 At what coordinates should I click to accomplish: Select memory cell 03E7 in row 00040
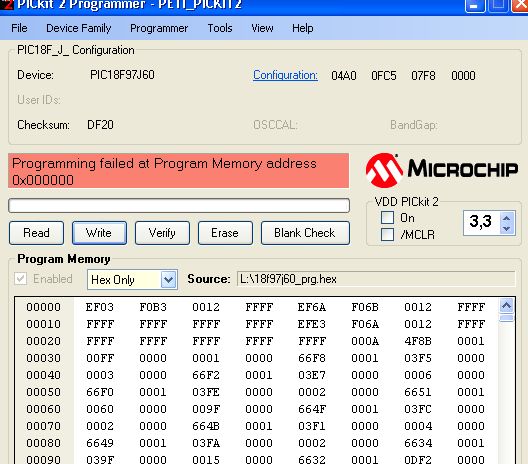(x=312, y=375)
